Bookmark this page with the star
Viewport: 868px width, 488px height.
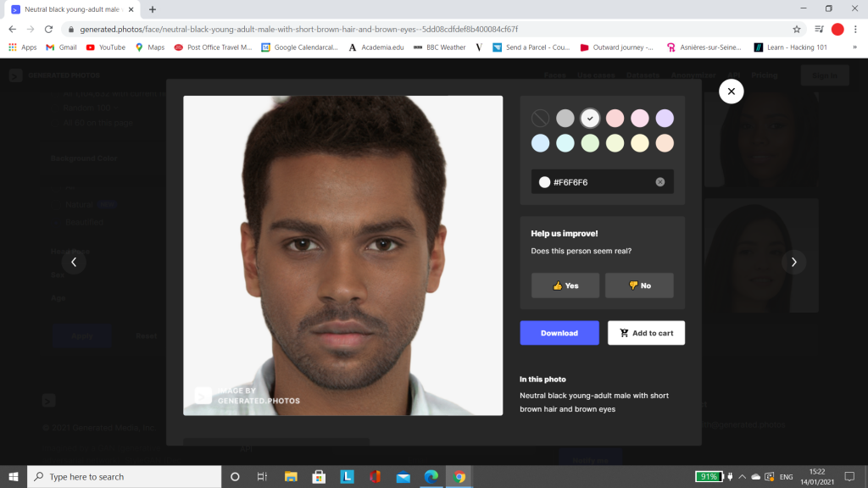point(797,30)
